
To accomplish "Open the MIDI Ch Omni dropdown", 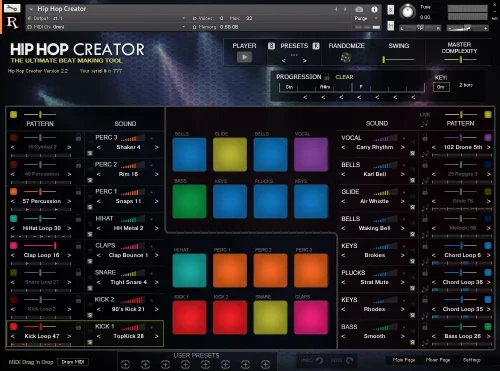I will [x=107, y=27].
